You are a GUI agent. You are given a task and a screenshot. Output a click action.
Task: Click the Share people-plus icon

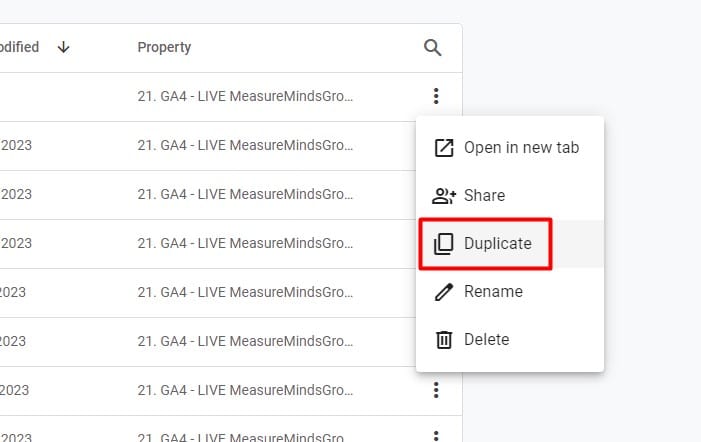click(444, 196)
